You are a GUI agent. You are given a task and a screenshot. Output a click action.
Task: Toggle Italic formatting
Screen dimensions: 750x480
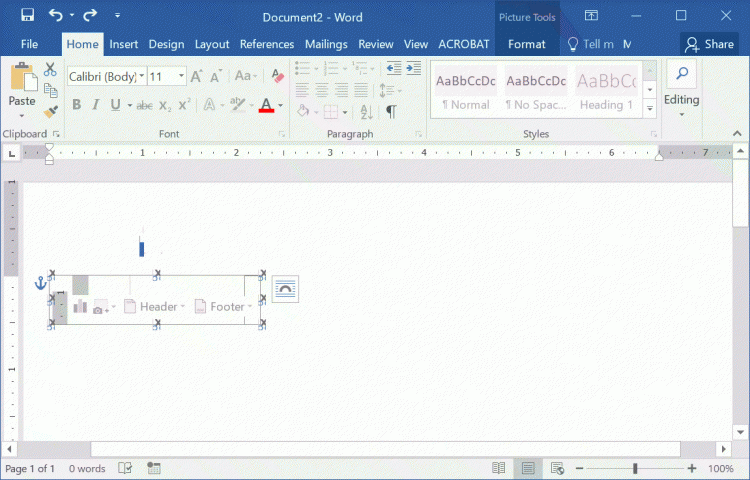[x=96, y=105]
